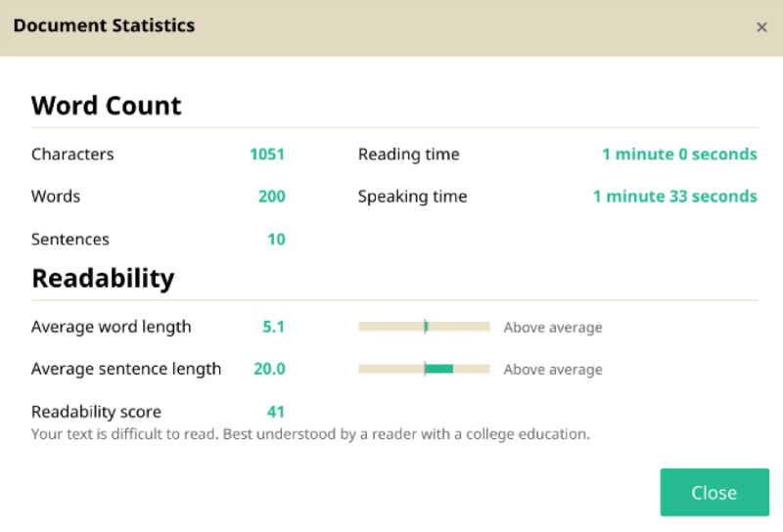This screenshot has width=783, height=532.
Task: Click the average sentence length bar
Action: click(x=424, y=369)
